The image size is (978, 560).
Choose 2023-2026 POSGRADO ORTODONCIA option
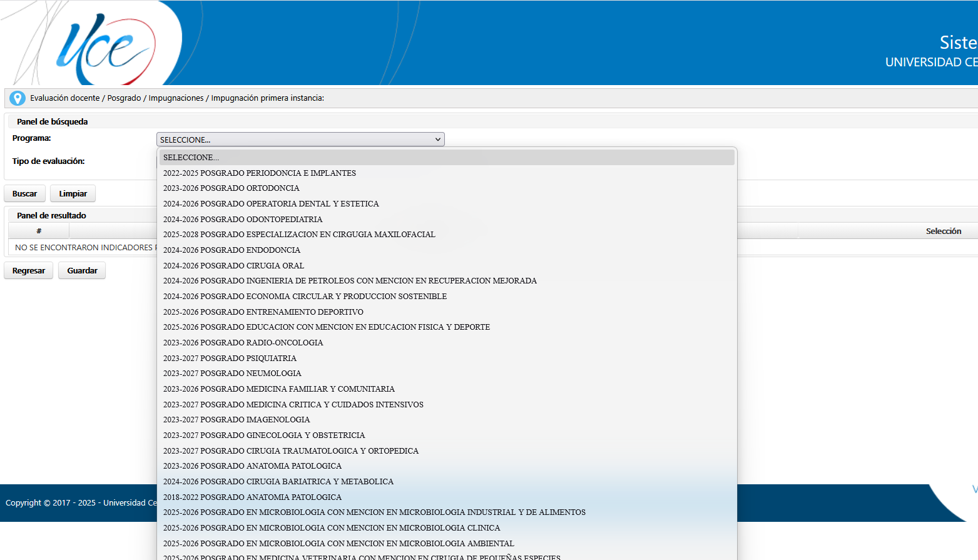click(x=231, y=188)
